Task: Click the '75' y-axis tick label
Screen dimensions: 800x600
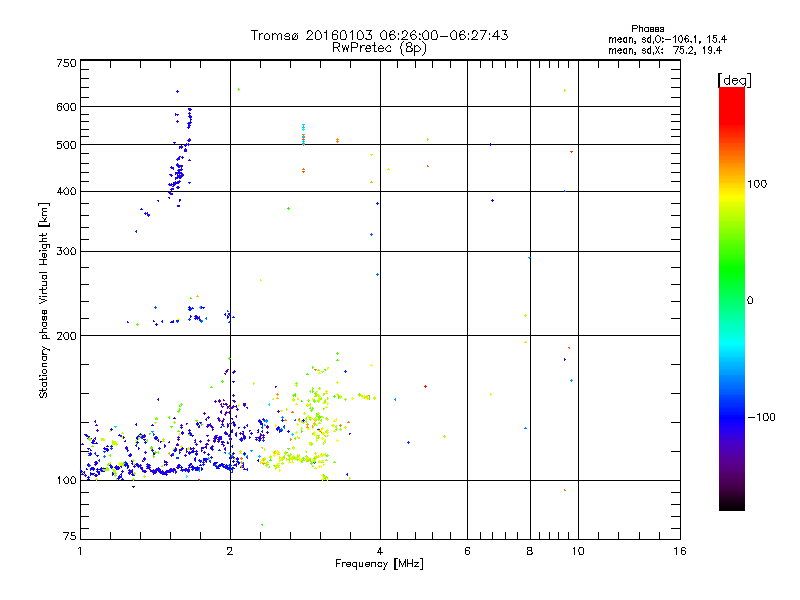Action: (70, 536)
